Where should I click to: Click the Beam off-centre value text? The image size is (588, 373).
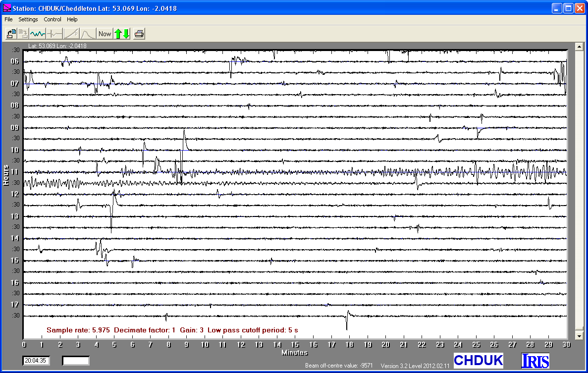[x=339, y=366]
